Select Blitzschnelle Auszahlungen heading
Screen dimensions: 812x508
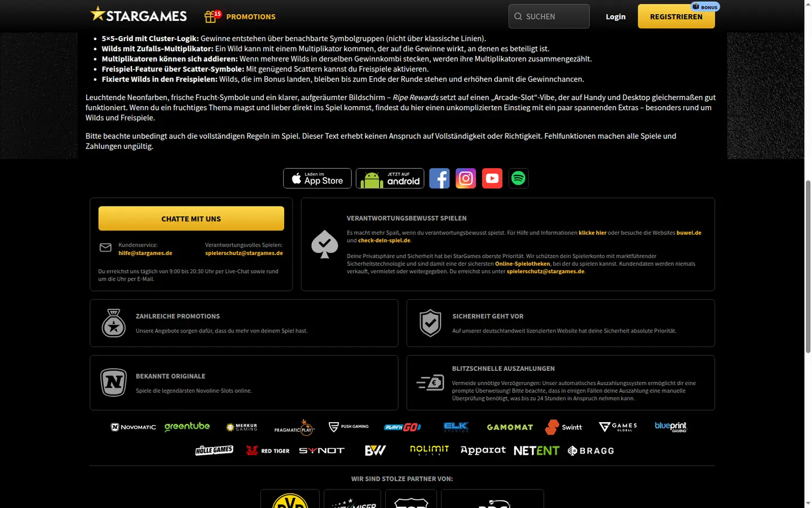pyautogui.click(x=503, y=369)
